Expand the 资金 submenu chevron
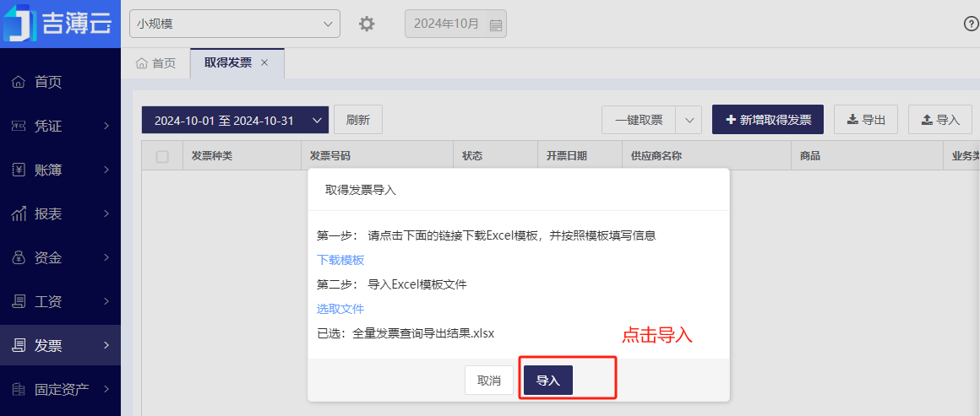 [x=106, y=257]
